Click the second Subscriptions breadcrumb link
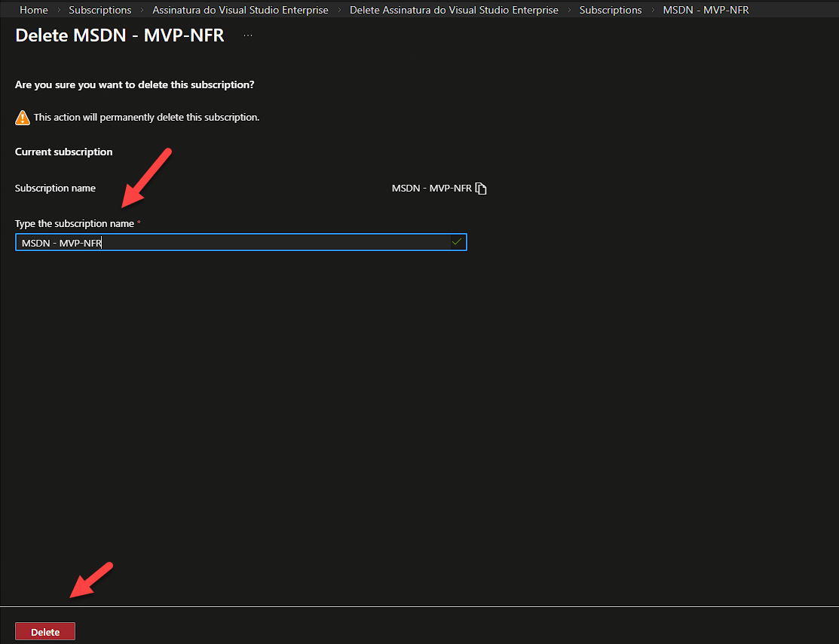Viewport: 839px width, 644px height. point(611,10)
